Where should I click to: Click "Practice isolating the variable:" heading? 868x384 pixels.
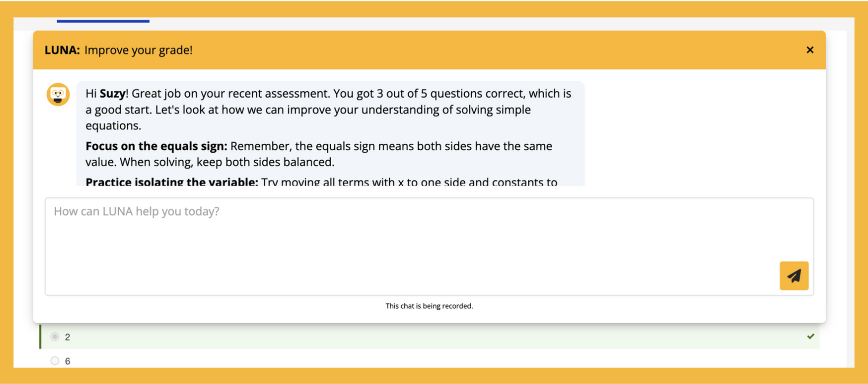[x=172, y=182]
